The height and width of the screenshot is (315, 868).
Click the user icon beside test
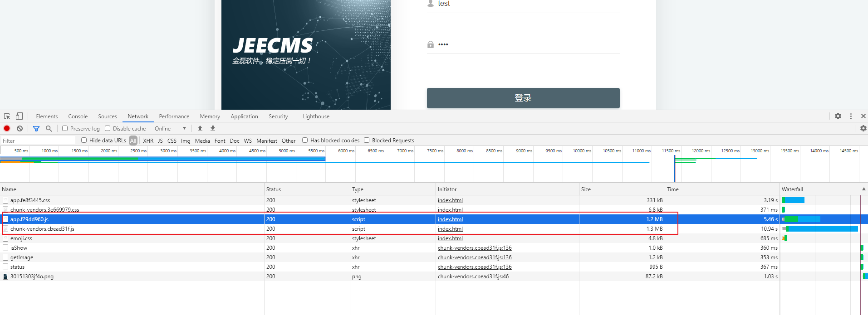click(x=431, y=4)
